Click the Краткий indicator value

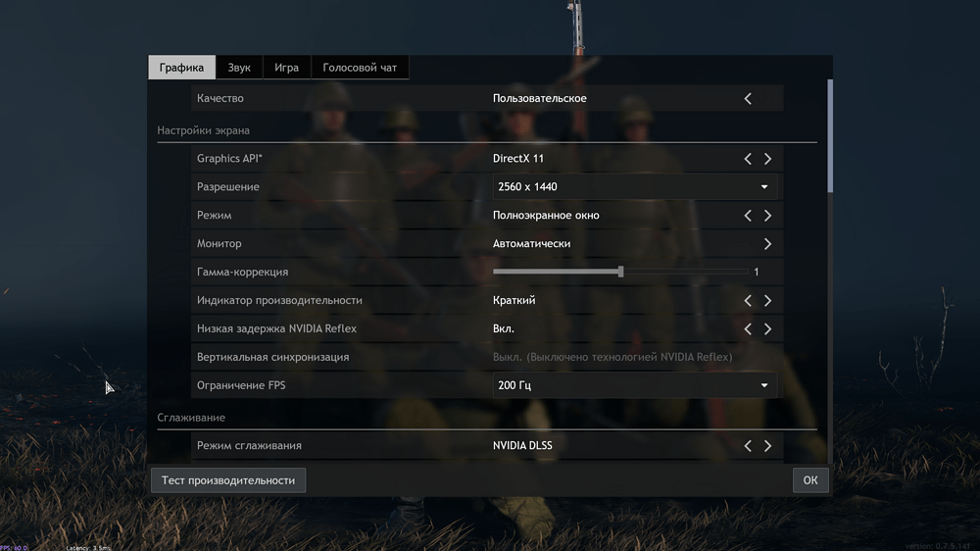pos(514,300)
